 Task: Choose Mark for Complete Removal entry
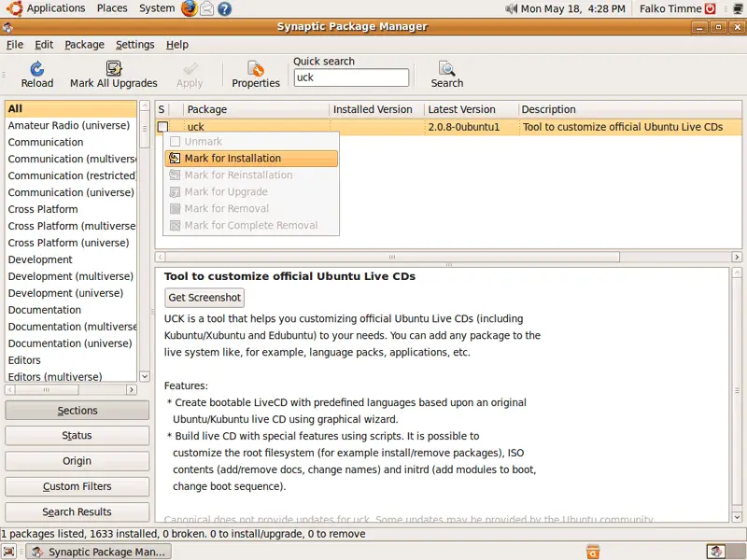point(251,225)
